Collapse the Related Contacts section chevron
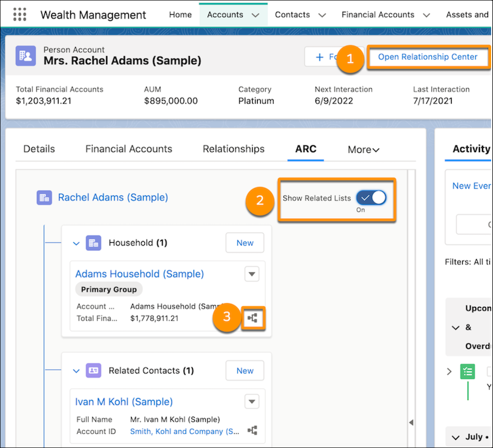The height and width of the screenshot is (448, 493). click(x=76, y=371)
